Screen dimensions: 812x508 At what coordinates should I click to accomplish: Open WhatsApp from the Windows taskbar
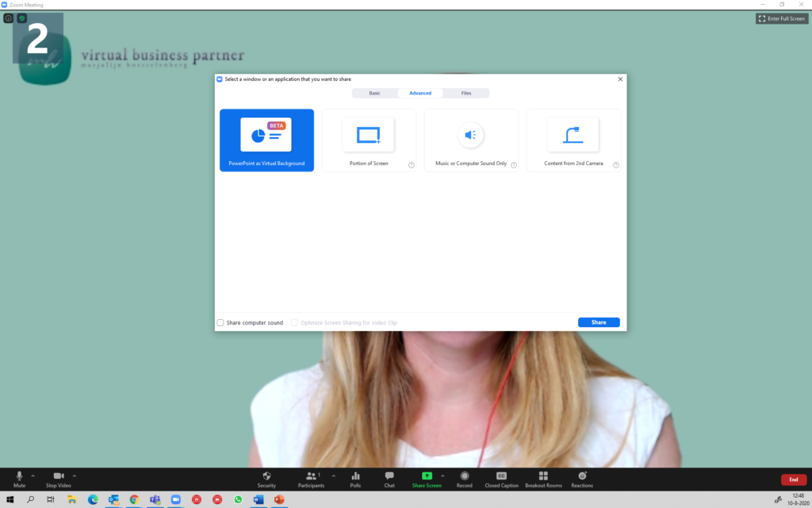[x=238, y=499]
